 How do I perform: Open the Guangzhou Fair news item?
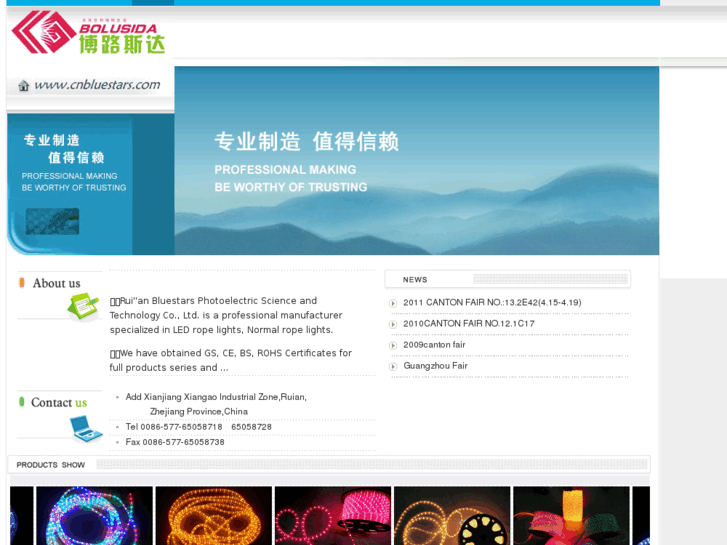coord(435,365)
